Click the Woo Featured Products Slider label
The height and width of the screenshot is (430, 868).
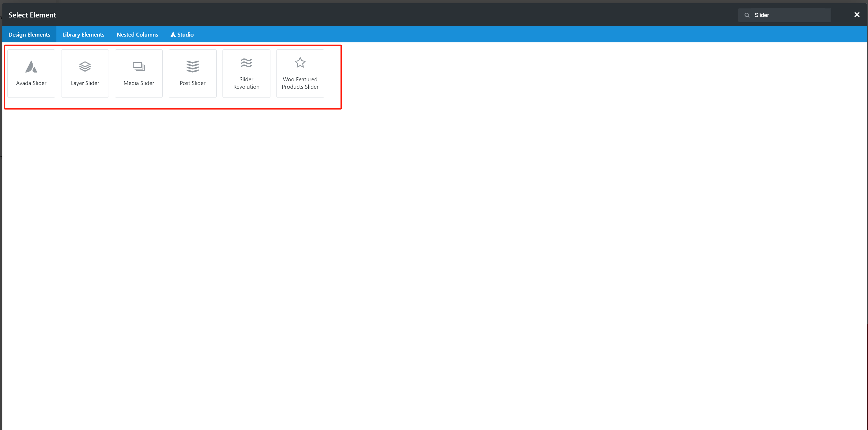[x=300, y=83]
